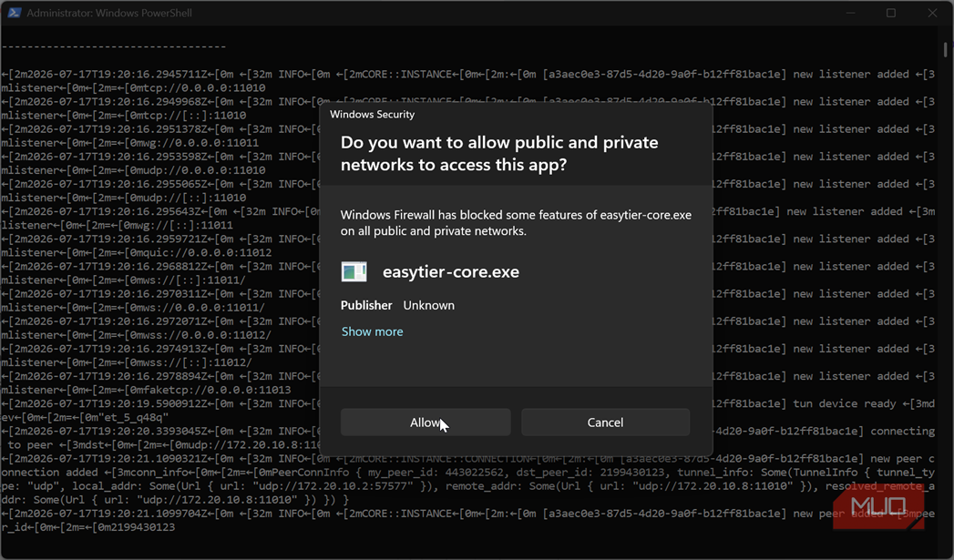Viewport: 954px width, 560px height.
Task: Click the 'Do you want to allow' heading
Action: (499, 153)
